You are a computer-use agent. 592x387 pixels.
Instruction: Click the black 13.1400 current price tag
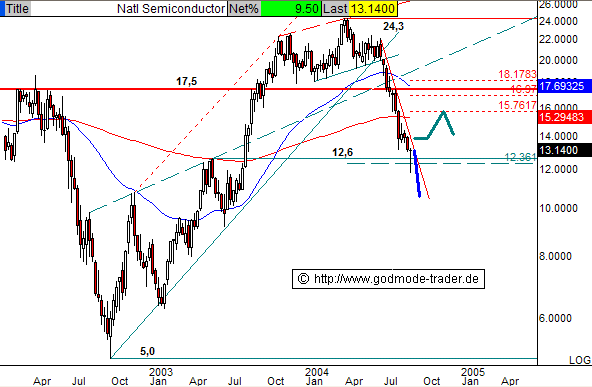point(564,150)
